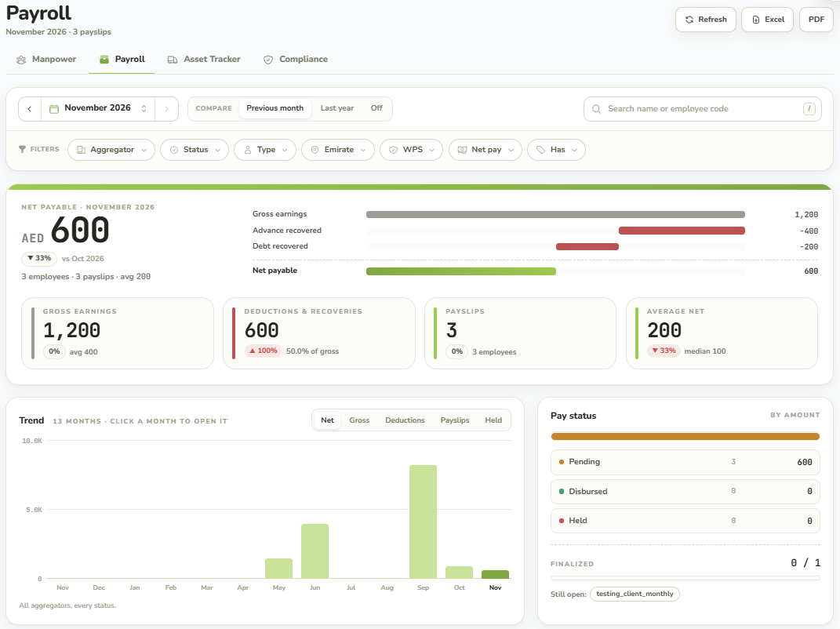
Task: Click the Manpower people icon
Action: click(x=21, y=60)
